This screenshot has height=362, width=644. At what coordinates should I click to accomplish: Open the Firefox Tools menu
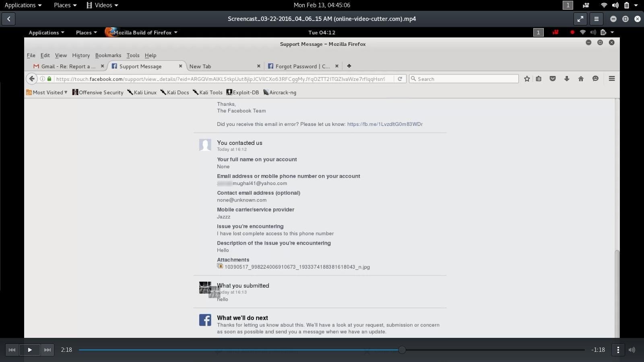[133, 56]
